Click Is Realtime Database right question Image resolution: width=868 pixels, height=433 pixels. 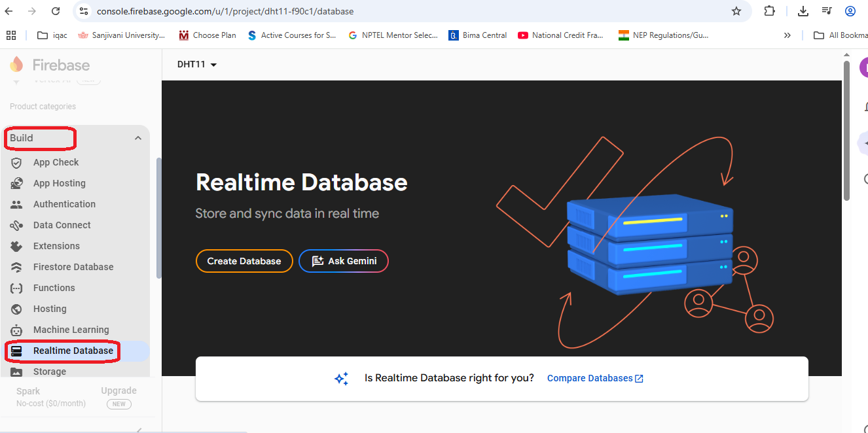point(449,378)
